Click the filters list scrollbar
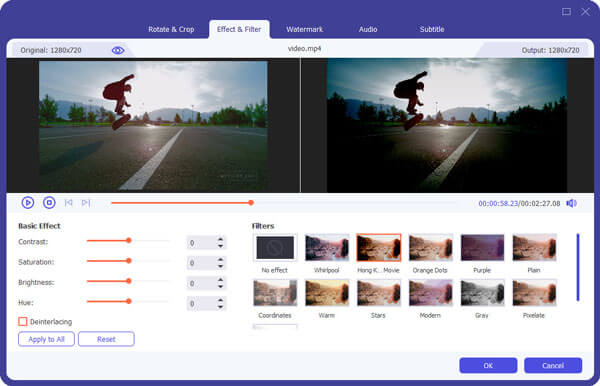 click(x=578, y=267)
